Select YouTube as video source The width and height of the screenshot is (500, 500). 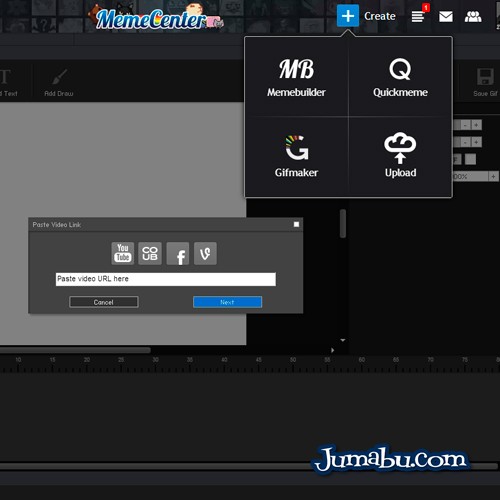point(123,253)
